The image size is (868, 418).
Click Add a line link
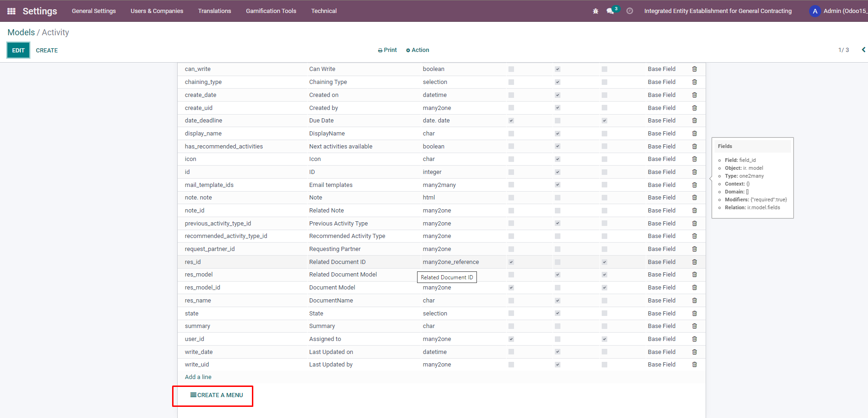(198, 377)
